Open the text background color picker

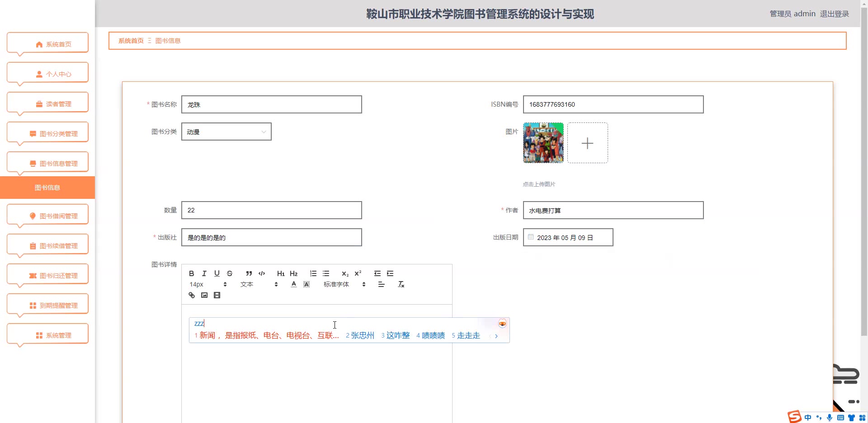pyautogui.click(x=306, y=284)
